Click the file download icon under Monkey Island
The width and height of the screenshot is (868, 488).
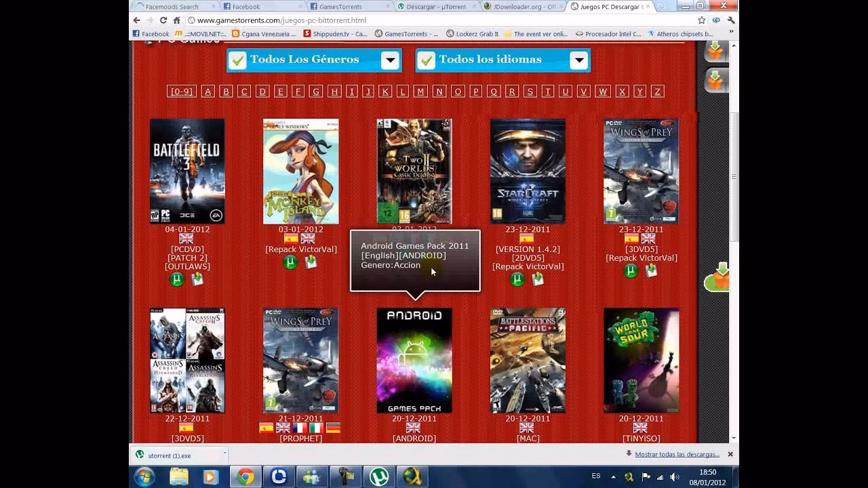click(311, 262)
